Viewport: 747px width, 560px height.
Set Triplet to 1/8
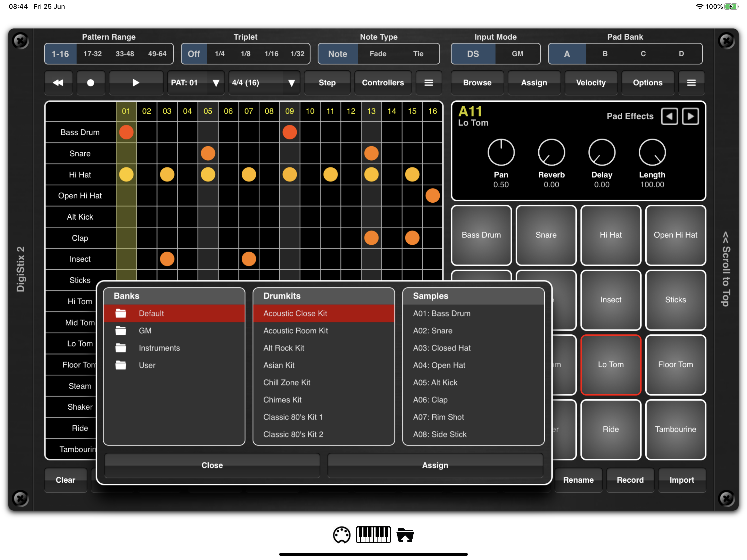click(246, 54)
